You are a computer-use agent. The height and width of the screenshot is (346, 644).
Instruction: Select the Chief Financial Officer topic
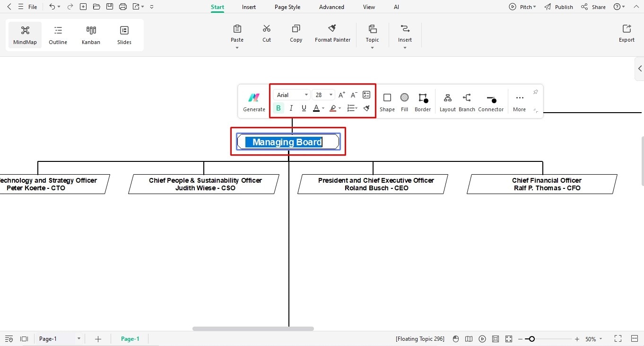tap(542, 184)
